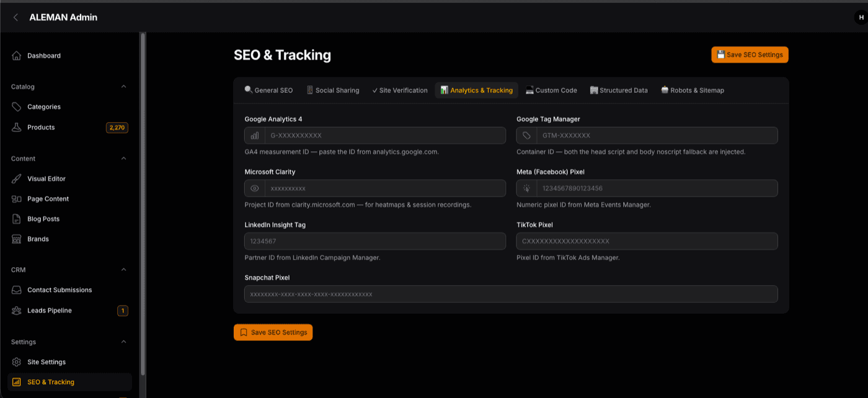
Task: Click the SEO & Tracking page heading
Action: coord(282,55)
